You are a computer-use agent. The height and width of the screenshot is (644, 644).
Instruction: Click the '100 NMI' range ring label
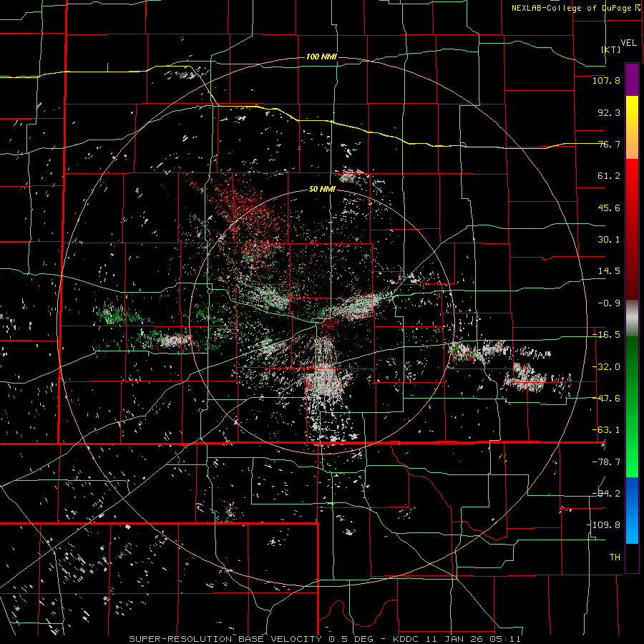(321, 57)
